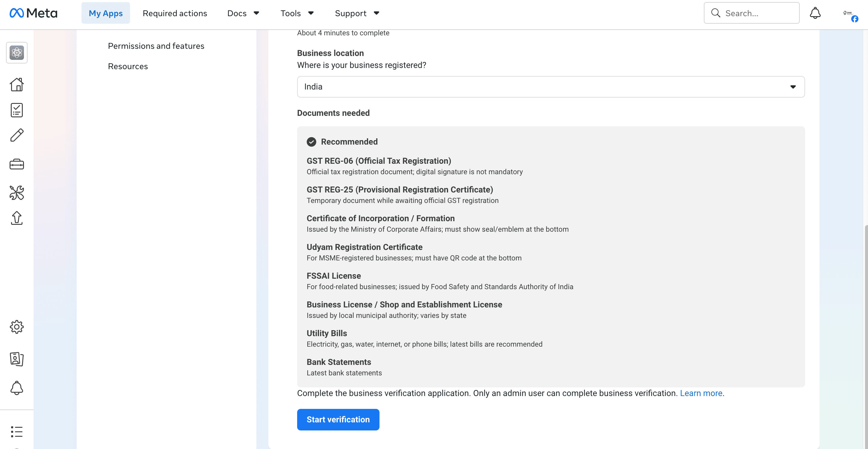This screenshot has height=449, width=868.
Task: Open Resources in side menu
Action: pyautogui.click(x=128, y=66)
